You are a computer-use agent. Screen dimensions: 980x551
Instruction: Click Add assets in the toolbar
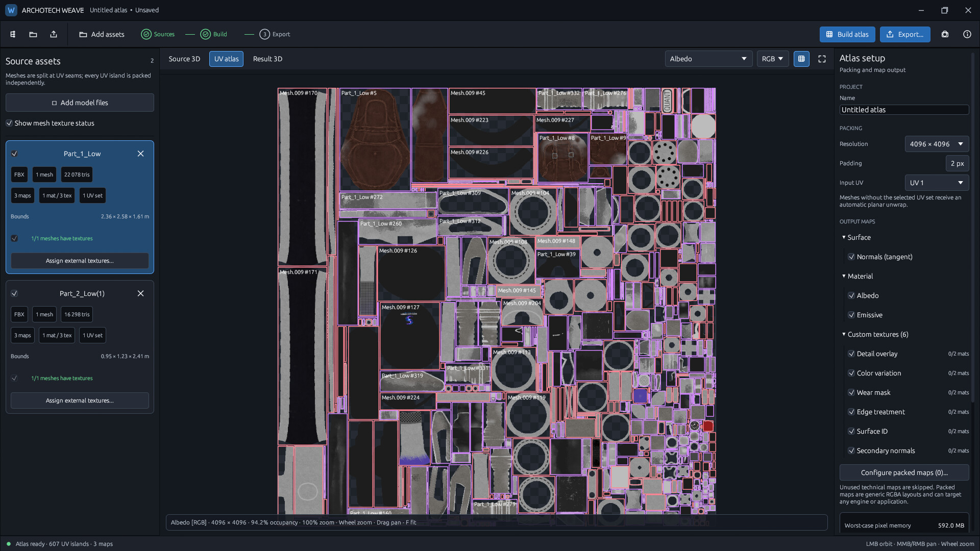[x=102, y=34]
